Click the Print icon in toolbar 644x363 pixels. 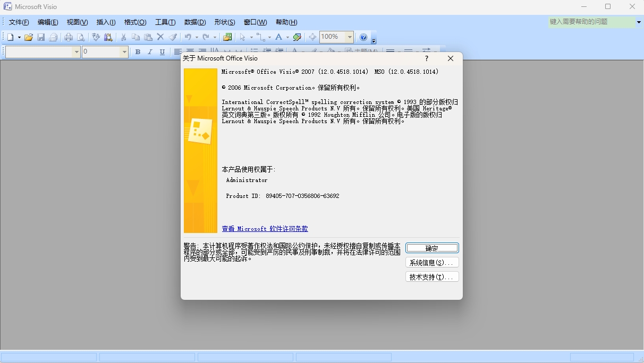69,37
